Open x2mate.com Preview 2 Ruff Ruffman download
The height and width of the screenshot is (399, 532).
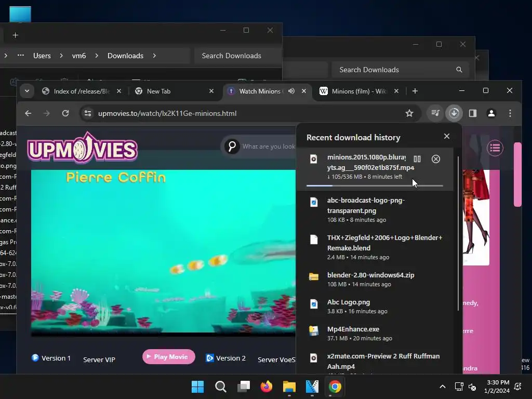pyautogui.click(x=375, y=362)
